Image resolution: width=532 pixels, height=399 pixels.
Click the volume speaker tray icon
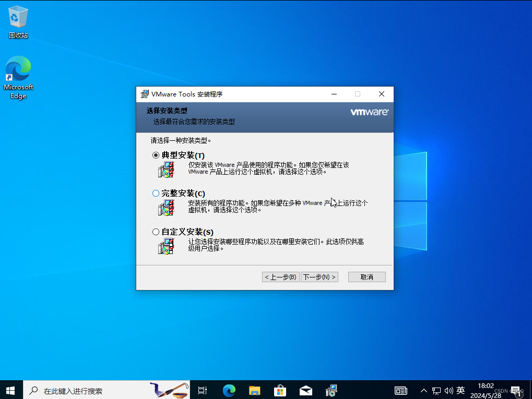coord(448,391)
